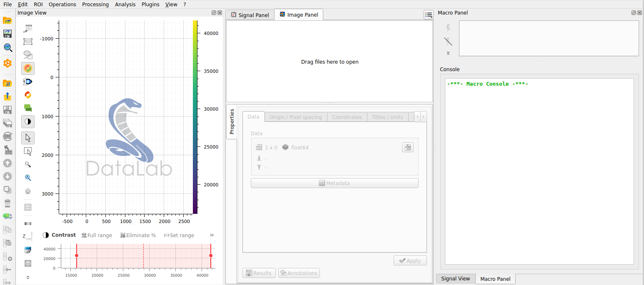Open the orange gear settings icon
The height and width of the screenshot is (285, 644).
[7, 64]
